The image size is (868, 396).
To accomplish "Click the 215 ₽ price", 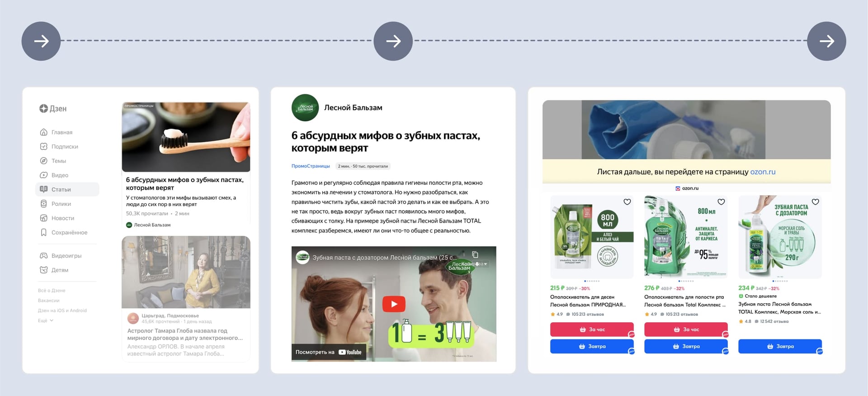I will [x=557, y=288].
